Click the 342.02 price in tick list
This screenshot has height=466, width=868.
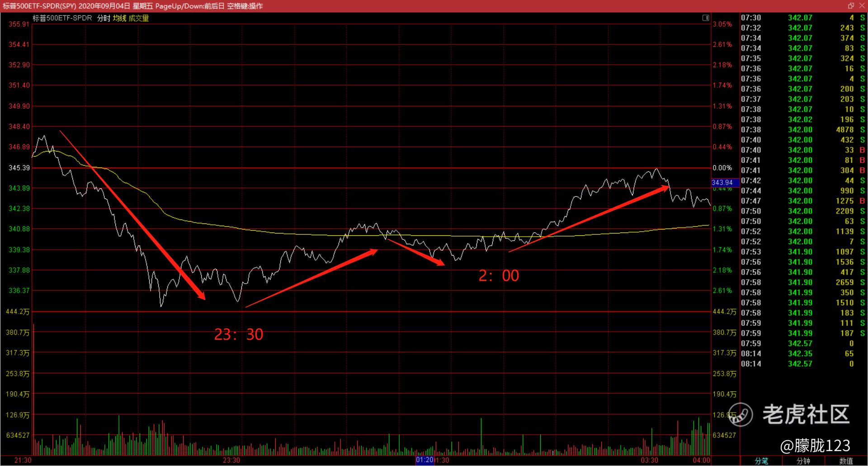(x=800, y=119)
